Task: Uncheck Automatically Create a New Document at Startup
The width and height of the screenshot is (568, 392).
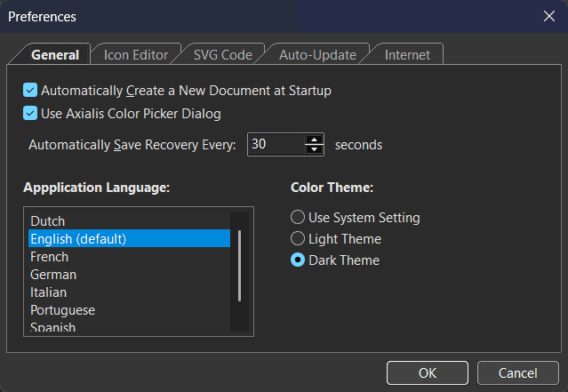Action: point(31,91)
